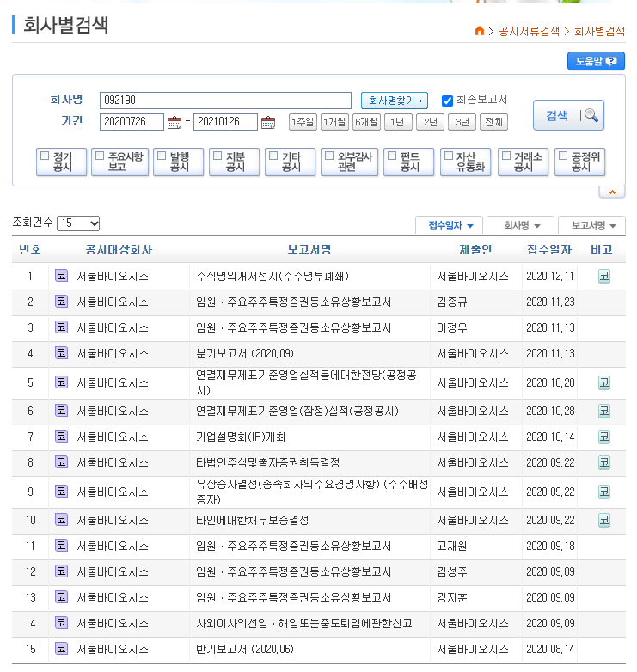Select 1개월 period button
The height and width of the screenshot is (672, 637).
pos(334,122)
